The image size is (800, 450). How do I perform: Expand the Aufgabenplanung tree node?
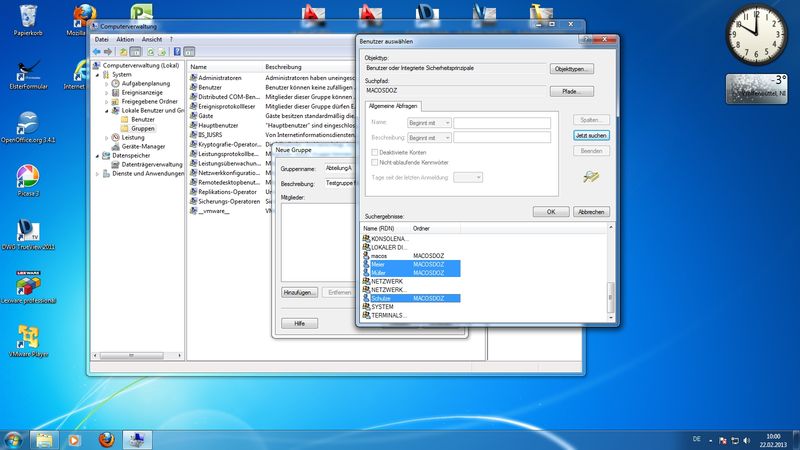pos(107,83)
